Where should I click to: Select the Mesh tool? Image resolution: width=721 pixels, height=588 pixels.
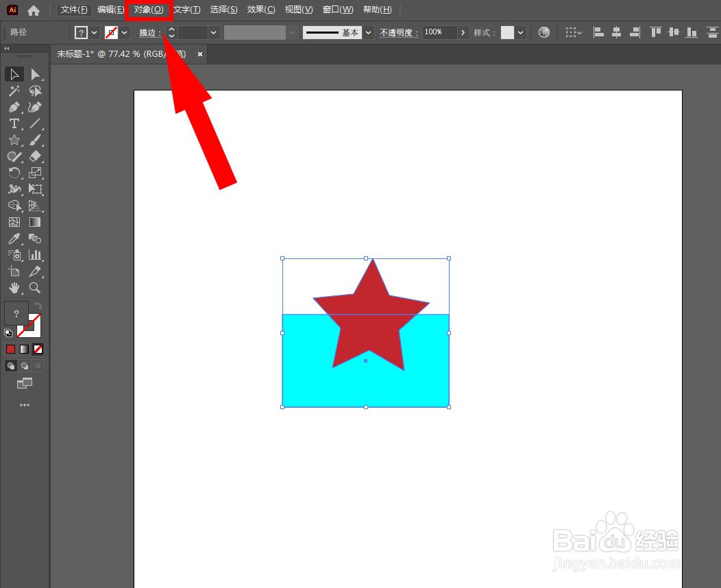point(14,222)
